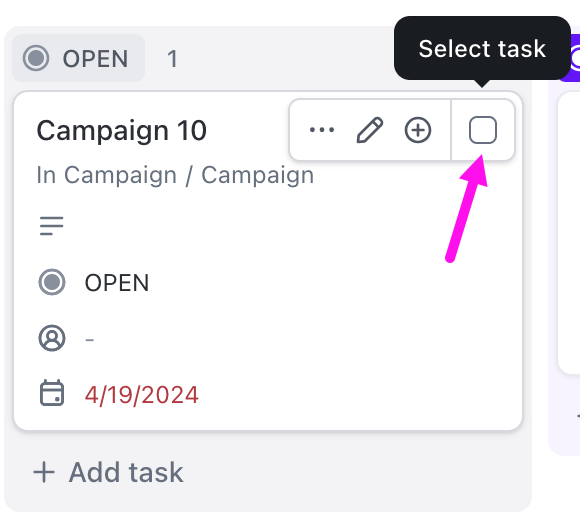This screenshot has width=580, height=522.
Task: Click the task count 1 in header
Action: 172,59
